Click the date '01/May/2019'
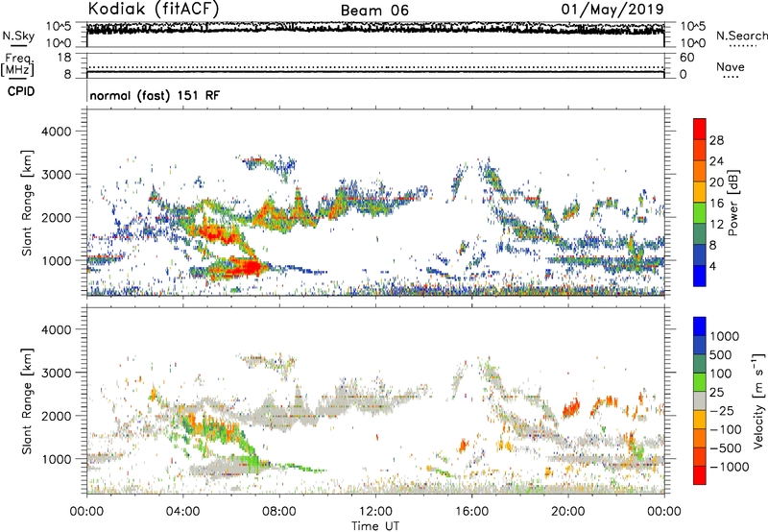This screenshot has width=768, height=532. pos(612,9)
